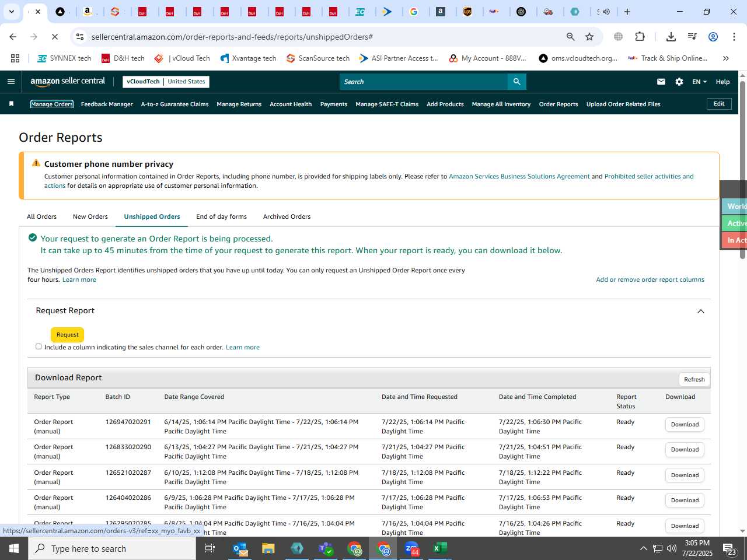Open Feedback Manager in the favorites bar
747x560 pixels.
point(107,104)
